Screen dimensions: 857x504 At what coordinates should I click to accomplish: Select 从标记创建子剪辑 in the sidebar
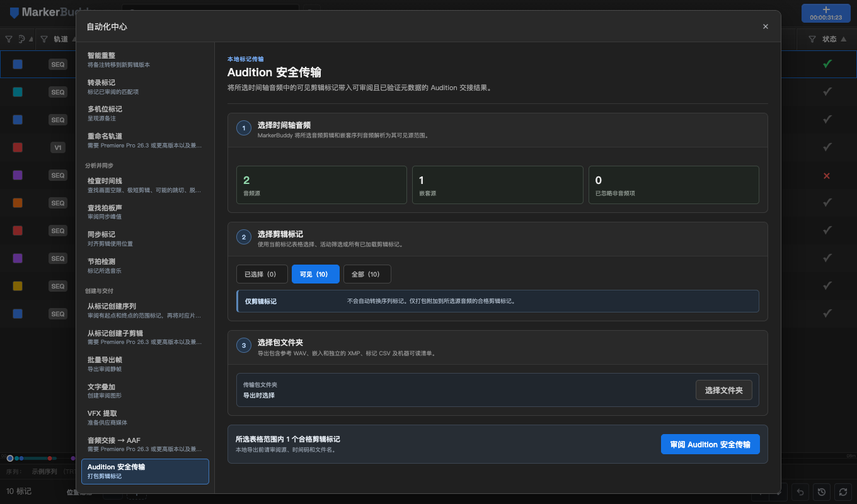(x=145, y=338)
